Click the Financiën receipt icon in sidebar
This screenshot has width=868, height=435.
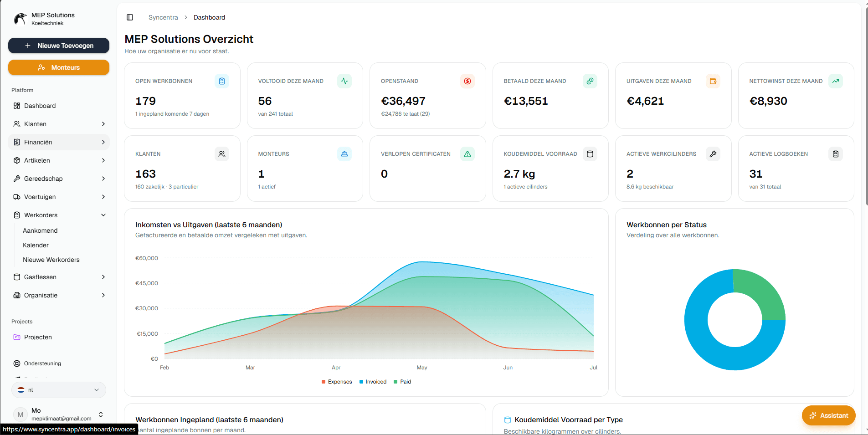pyautogui.click(x=17, y=142)
